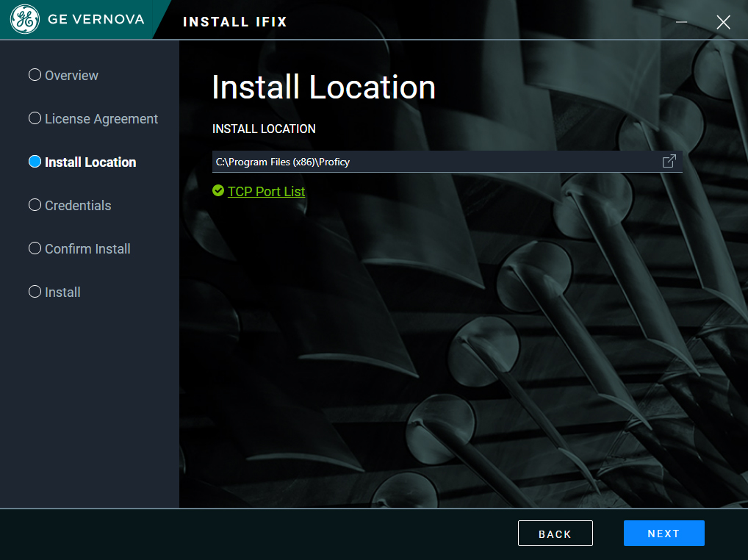748x560 pixels.
Task: Click the browse folder icon in path field
Action: (x=669, y=161)
